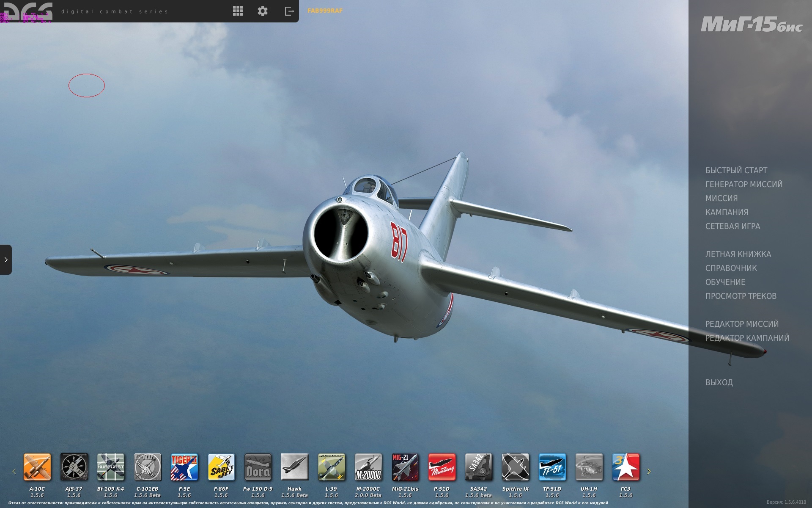Open СПРАВОЧНИК encyclopedia
The image size is (812, 508).
[731, 268]
